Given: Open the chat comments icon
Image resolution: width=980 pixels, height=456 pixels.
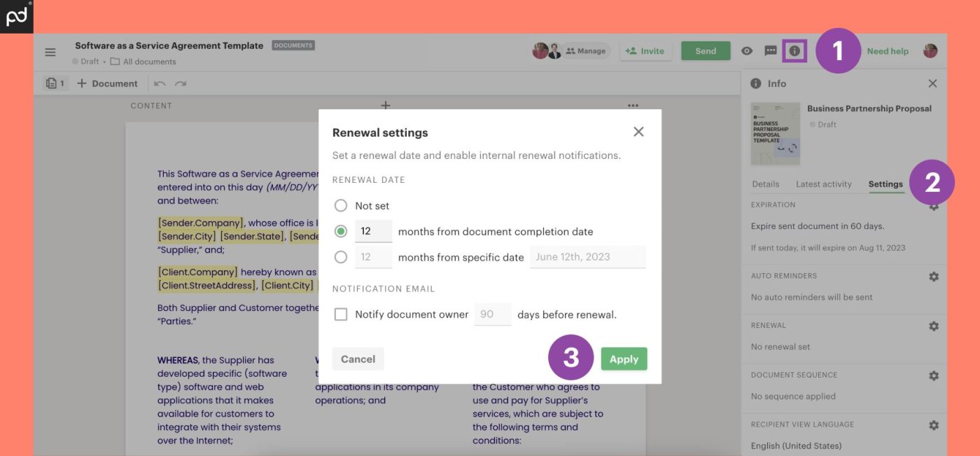Looking at the screenshot, I should point(771,51).
